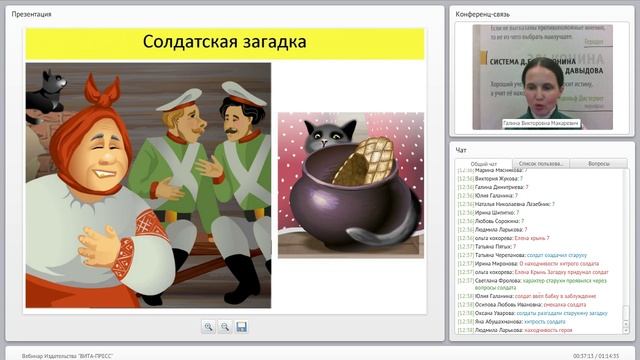Open the Список пользователей tab
Viewport: 640px width, 360px height.
pyautogui.click(x=541, y=163)
